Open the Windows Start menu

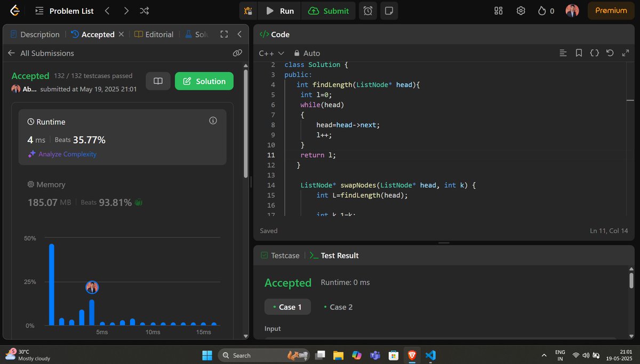click(207, 355)
